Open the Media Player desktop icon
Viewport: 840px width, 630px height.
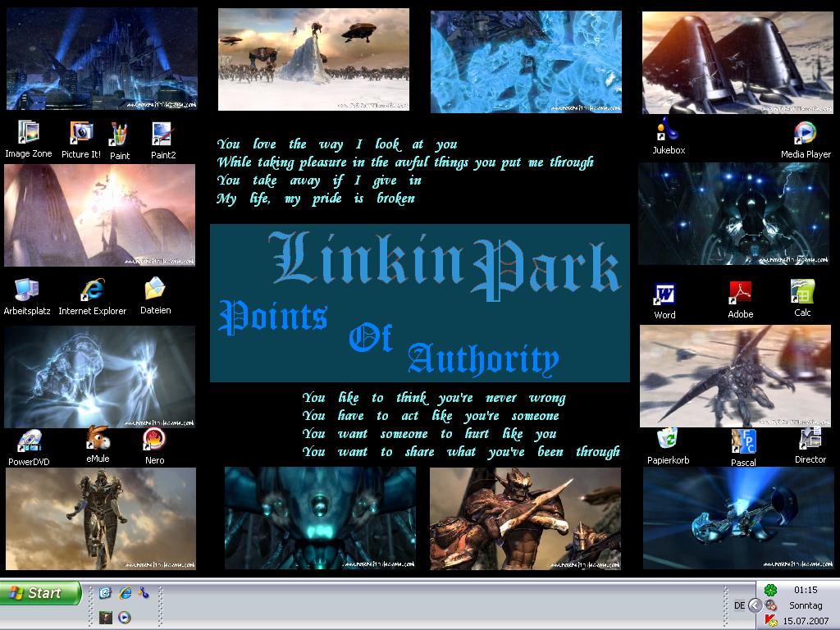coord(805,134)
